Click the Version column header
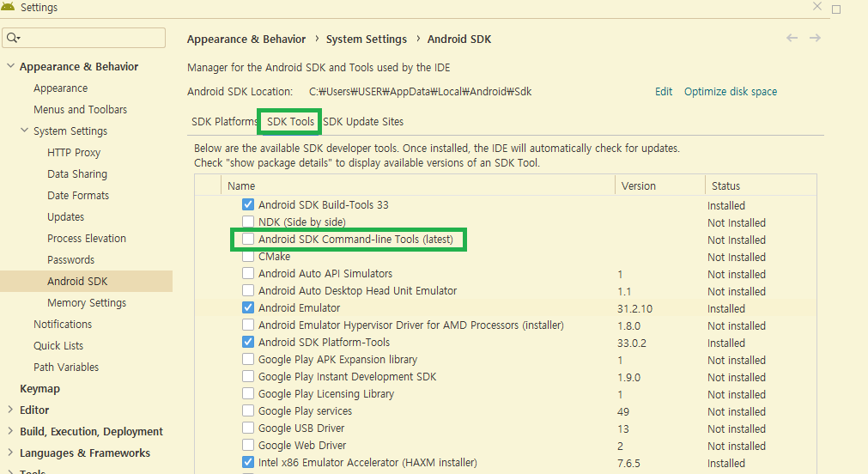868x474 pixels. click(638, 186)
